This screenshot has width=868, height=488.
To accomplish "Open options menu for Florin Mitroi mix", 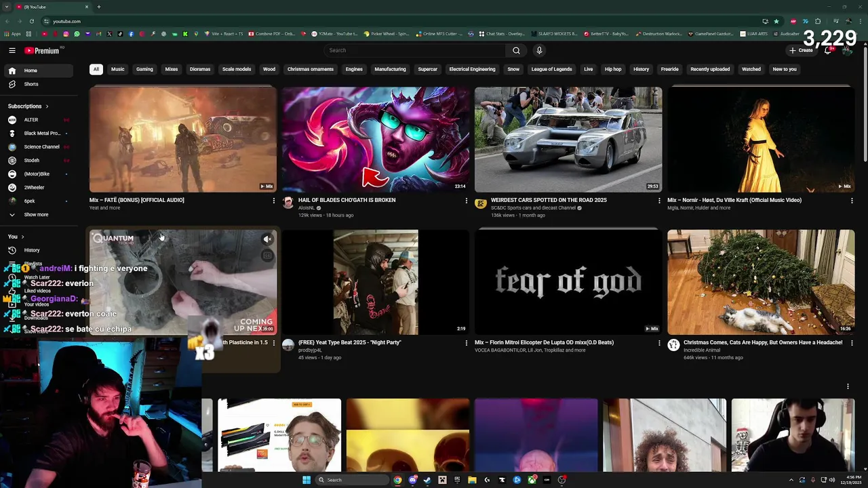I will 658,343.
